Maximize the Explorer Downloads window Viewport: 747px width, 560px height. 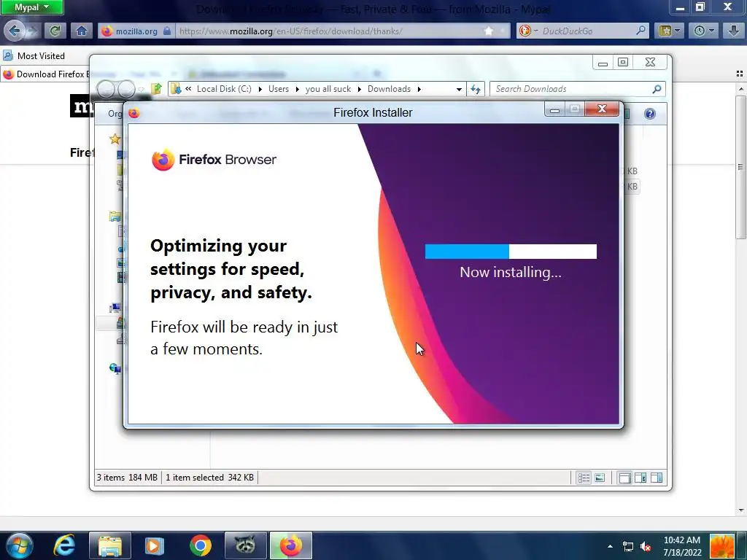click(623, 63)
